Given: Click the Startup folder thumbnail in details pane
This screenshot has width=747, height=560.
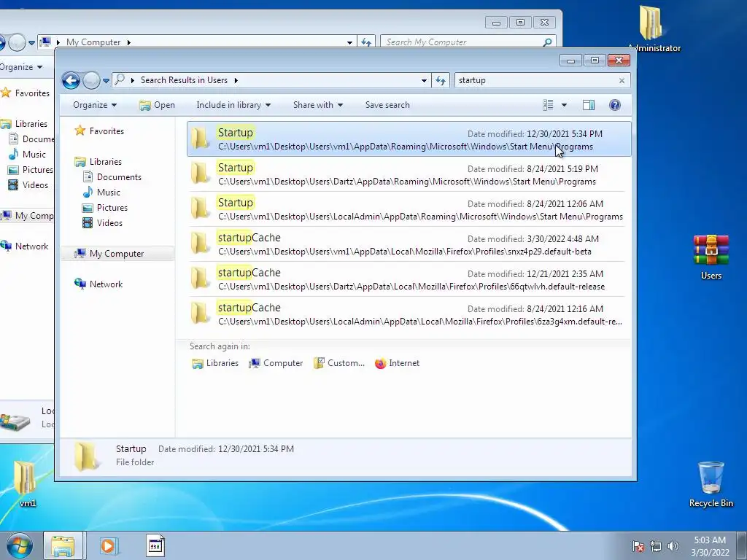Looking at the screenshot, I should click(x=86, y=456).
